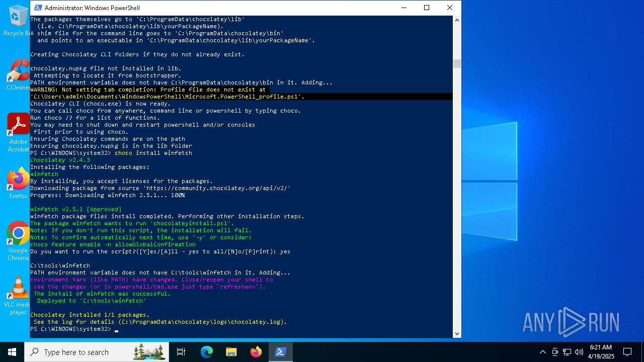
Task: Open the Recycle Bin desktop icon
Action: (x=17, y=21)
